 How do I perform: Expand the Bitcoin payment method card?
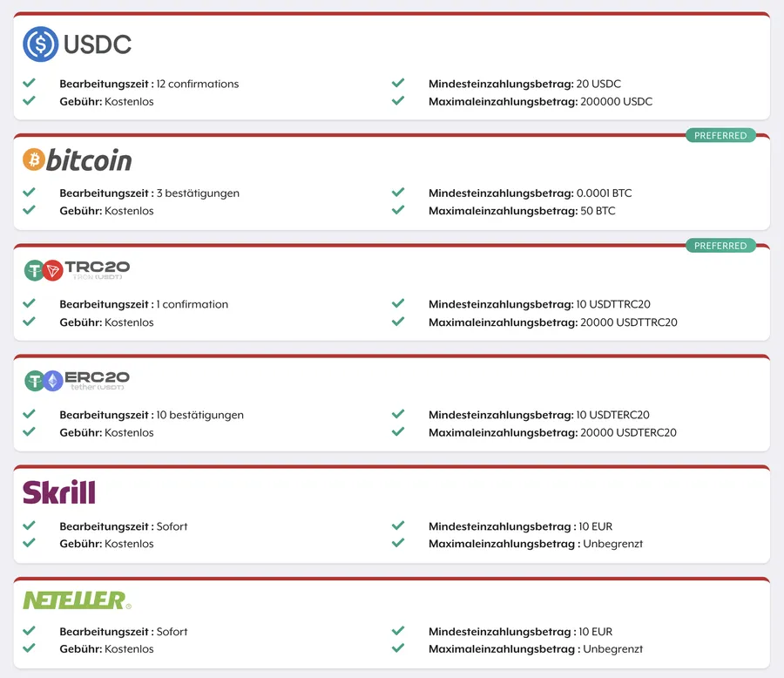click(x=392, y=183)
